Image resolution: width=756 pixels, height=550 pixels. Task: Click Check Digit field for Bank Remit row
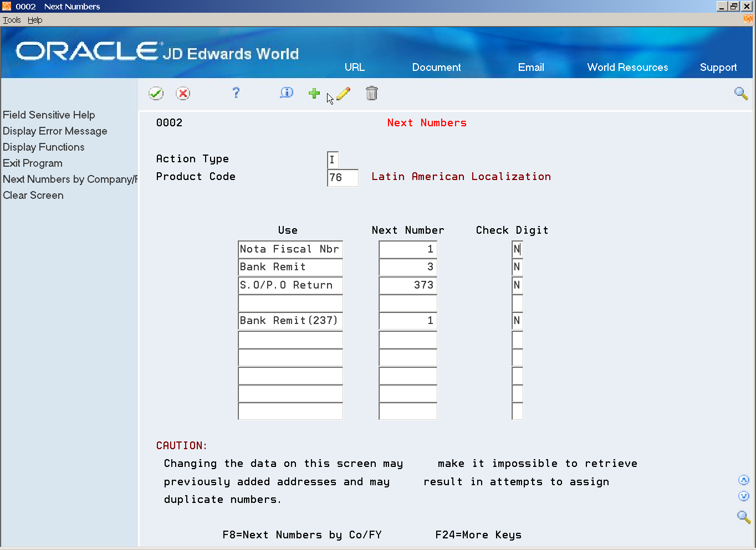pyautogui.click(x=517, y=267)
